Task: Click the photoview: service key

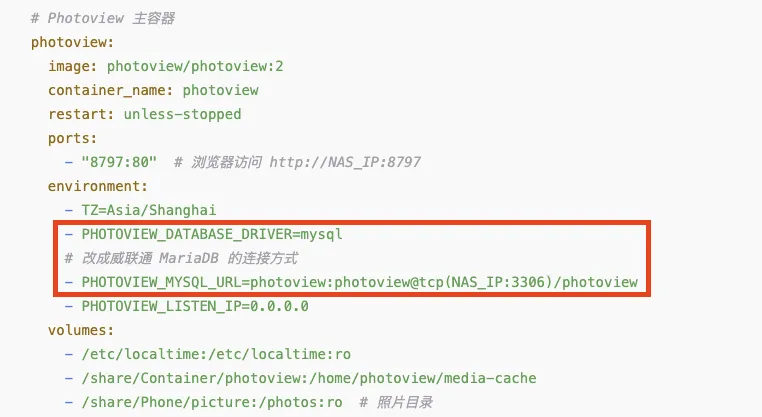Action: pyautogui.click(x=72, y=43)
